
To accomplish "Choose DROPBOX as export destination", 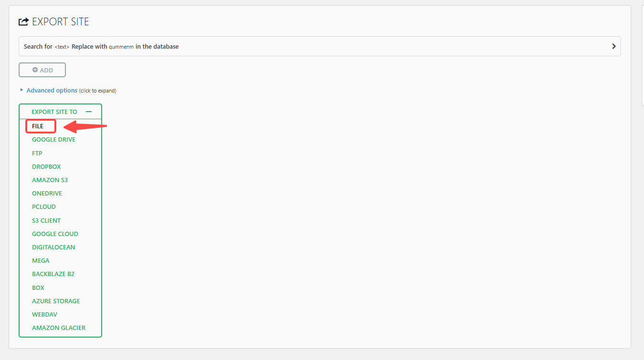I will point(46,166).
